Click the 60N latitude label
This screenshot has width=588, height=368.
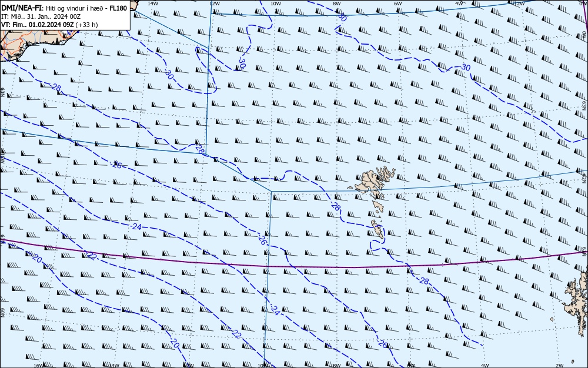point(2,313)
